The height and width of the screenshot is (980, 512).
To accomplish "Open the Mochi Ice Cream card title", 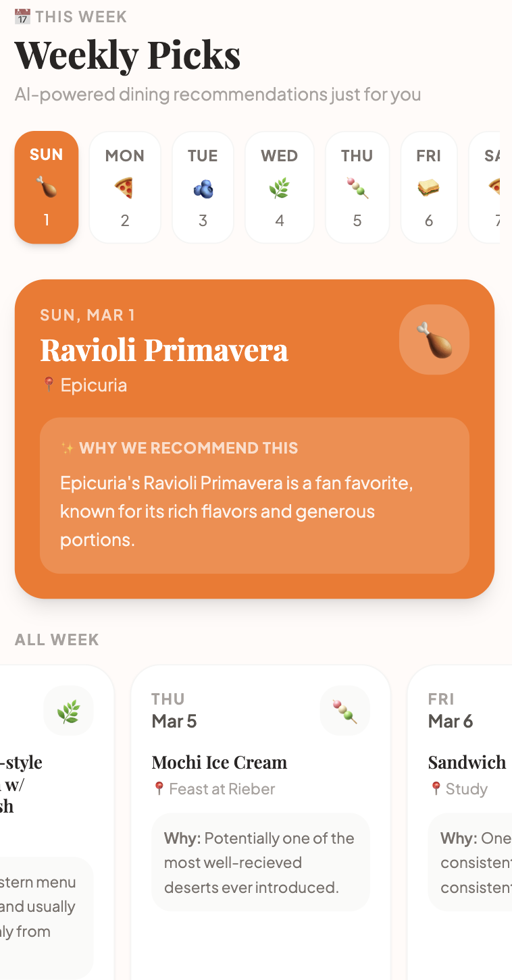I will click(220, 762).
